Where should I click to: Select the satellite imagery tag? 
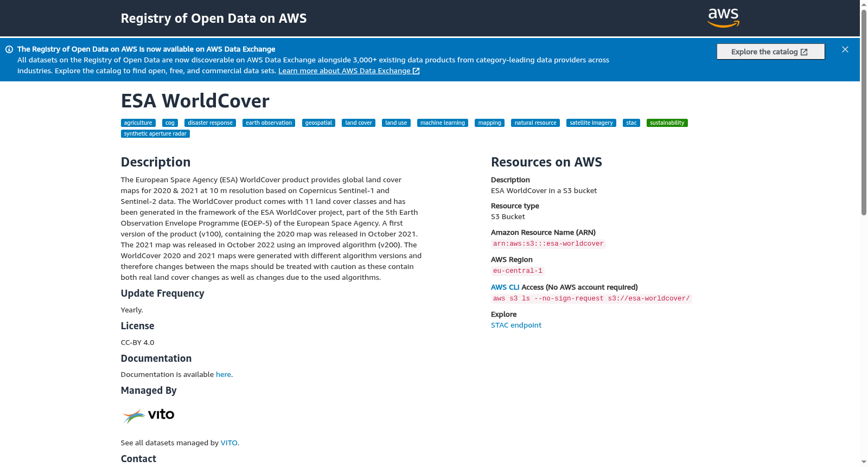coord(591,123)
